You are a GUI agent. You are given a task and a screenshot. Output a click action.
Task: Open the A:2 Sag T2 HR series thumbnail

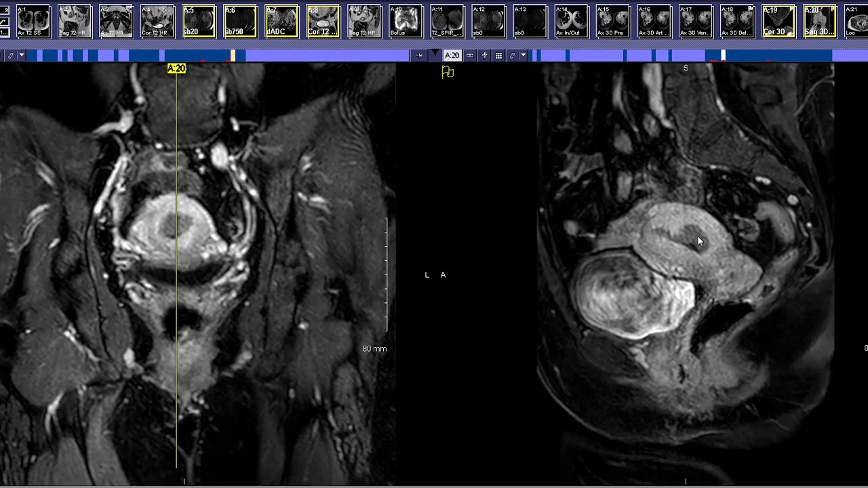click(75, 21)
